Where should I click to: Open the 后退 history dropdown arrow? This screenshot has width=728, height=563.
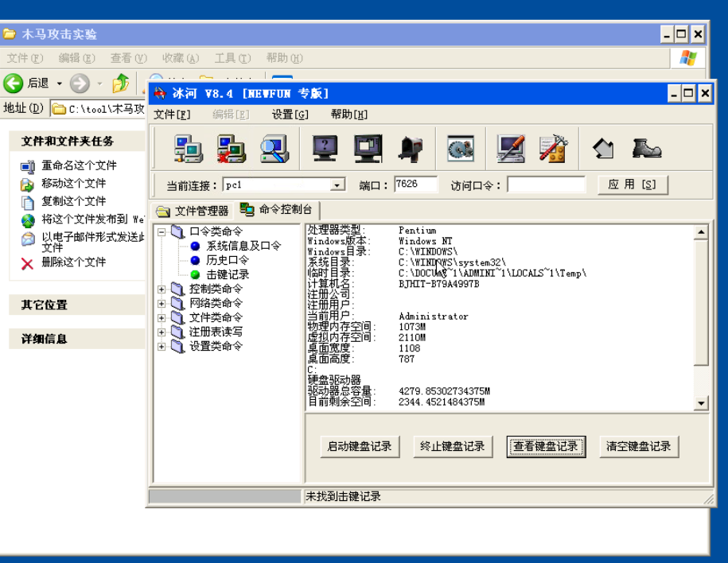[60, 83]
